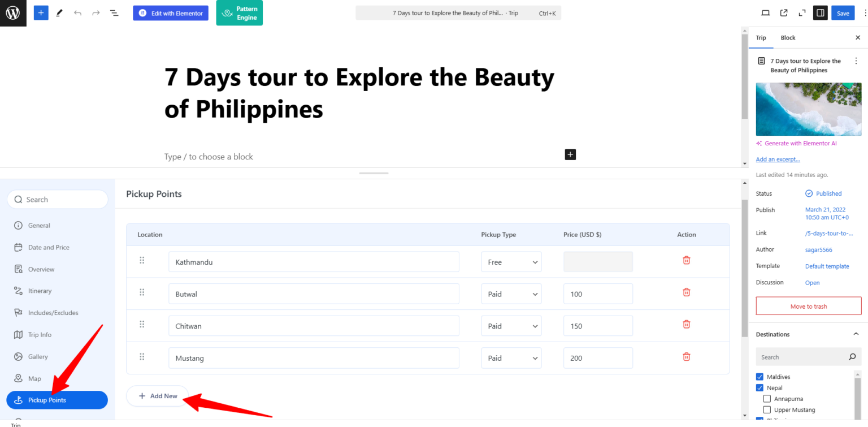Check the Annapurna destination checkbox
The image size is (868, 427).
click(x=767, y=398)
